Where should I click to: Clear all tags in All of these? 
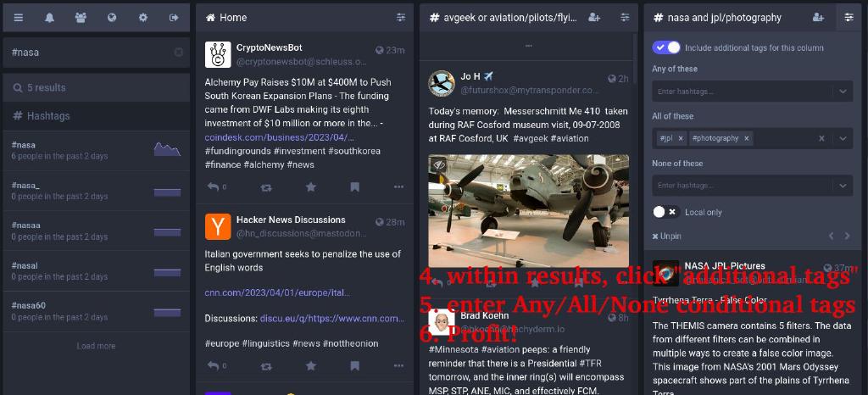click(822, 138)
